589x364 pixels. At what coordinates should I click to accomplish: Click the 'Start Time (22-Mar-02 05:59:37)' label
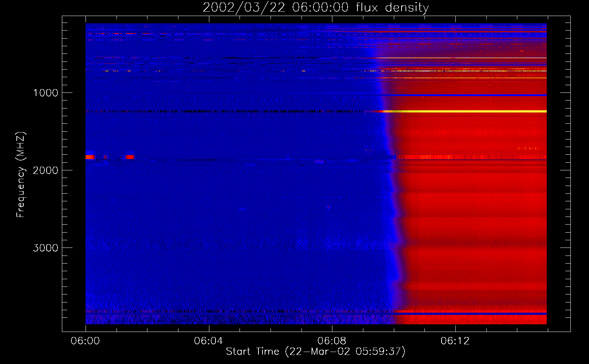[316, 352]
